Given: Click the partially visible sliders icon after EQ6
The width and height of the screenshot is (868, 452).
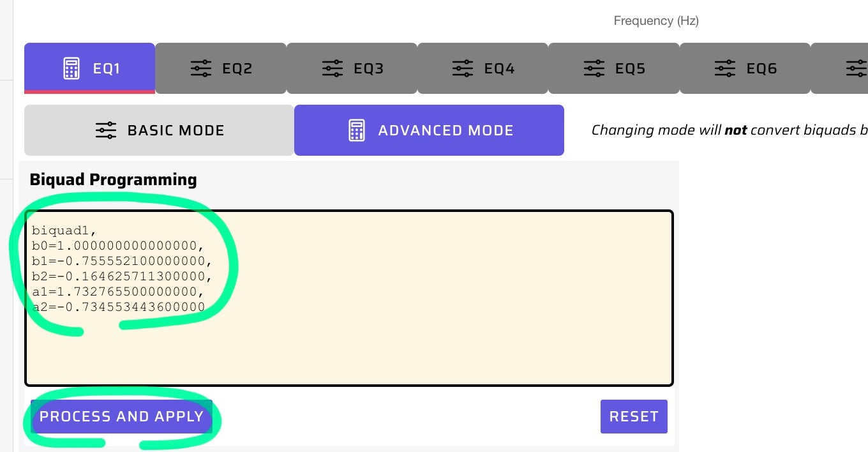Looking at the screenshot, I should [x=857, y=68].
